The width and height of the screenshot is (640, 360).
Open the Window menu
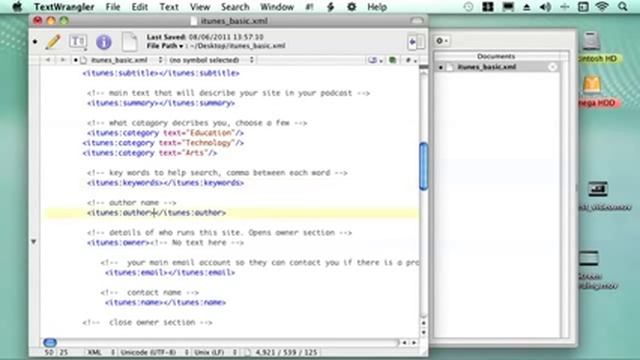(277, 7)
